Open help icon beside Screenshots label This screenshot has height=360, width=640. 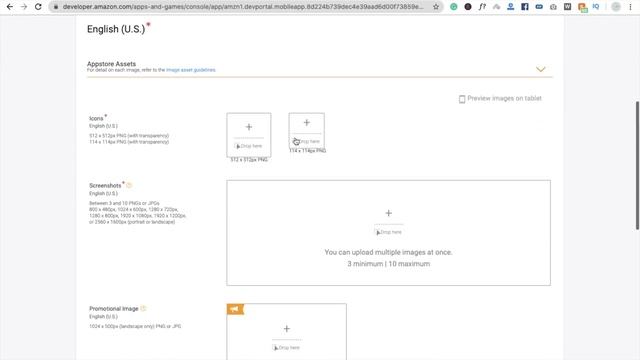[129, 185]
